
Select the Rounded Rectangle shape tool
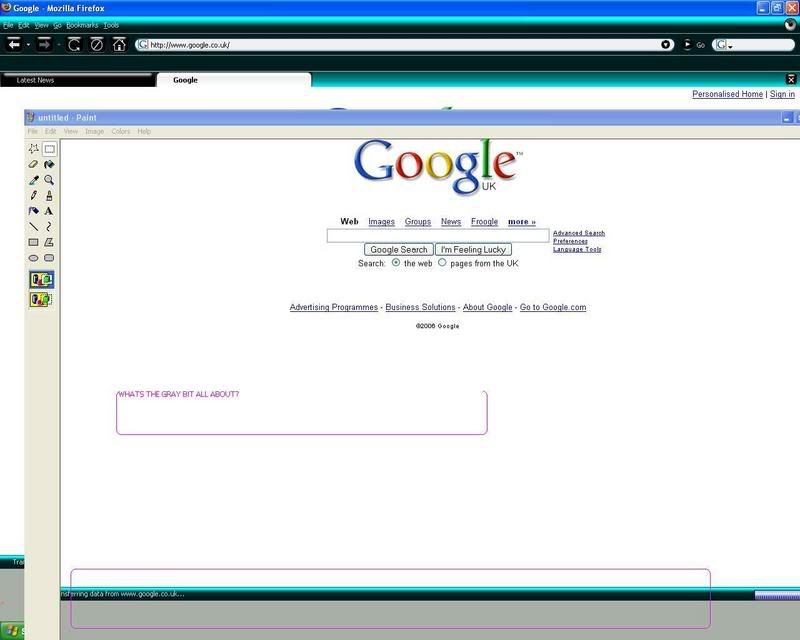pyautogui.click(x=49, y=258)
